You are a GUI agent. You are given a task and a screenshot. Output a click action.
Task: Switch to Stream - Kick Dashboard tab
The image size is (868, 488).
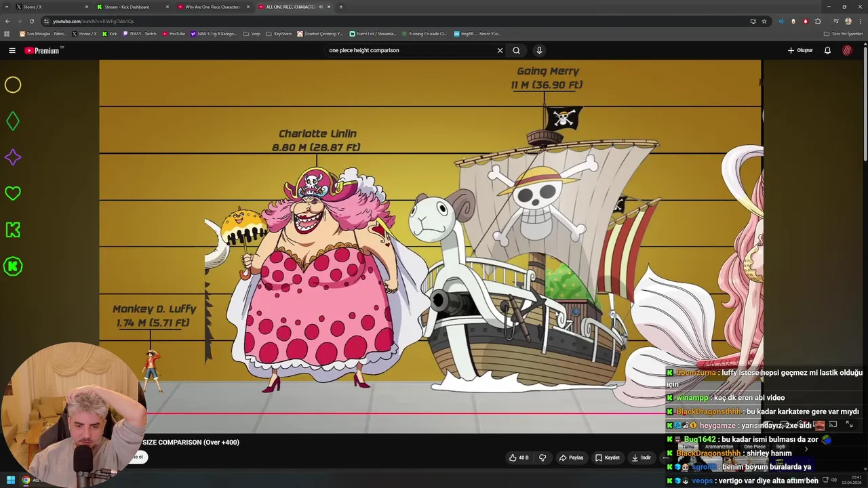132,7
